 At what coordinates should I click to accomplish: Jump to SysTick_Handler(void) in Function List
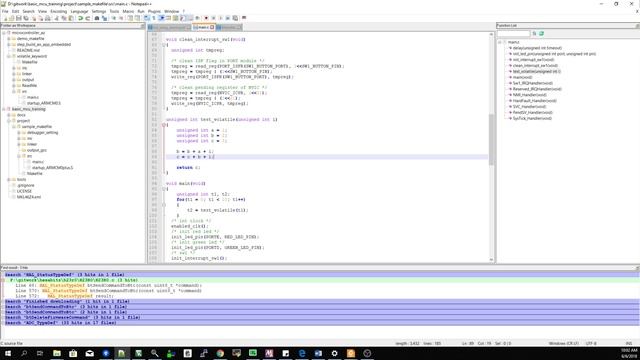pos(532,118)
